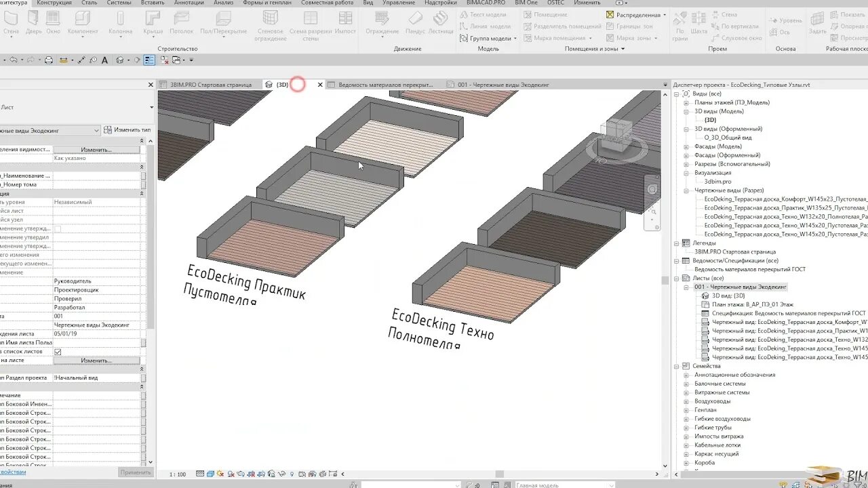Select 'О_3D_Общий вид' in project browser
Viewport: 868px width, 488px height.
point(728,138)
